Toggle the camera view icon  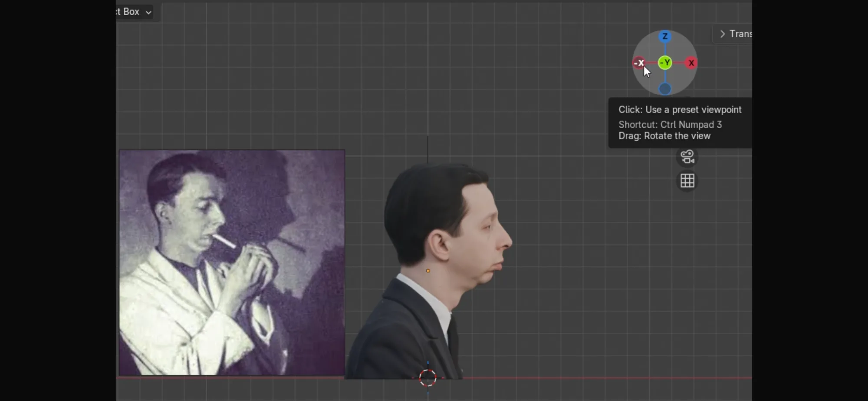687,157
